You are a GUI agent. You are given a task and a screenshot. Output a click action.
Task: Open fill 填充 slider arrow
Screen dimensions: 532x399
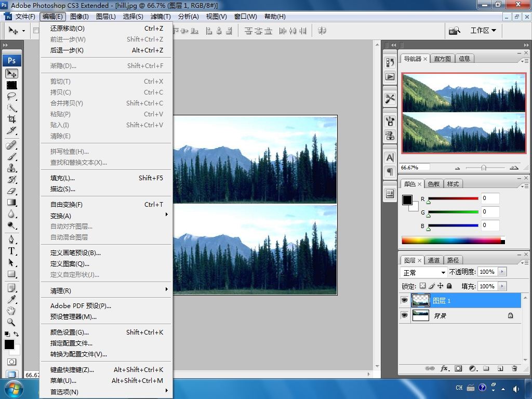click(502, 286)
